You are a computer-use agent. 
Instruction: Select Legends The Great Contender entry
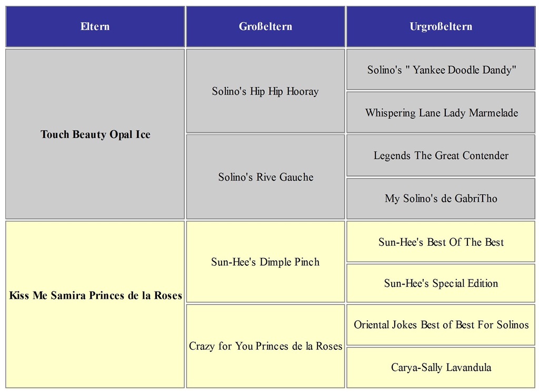pos(441,156)
